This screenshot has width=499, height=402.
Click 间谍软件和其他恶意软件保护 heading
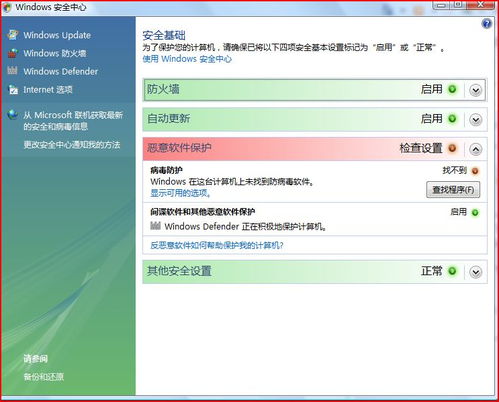[203, 212]
